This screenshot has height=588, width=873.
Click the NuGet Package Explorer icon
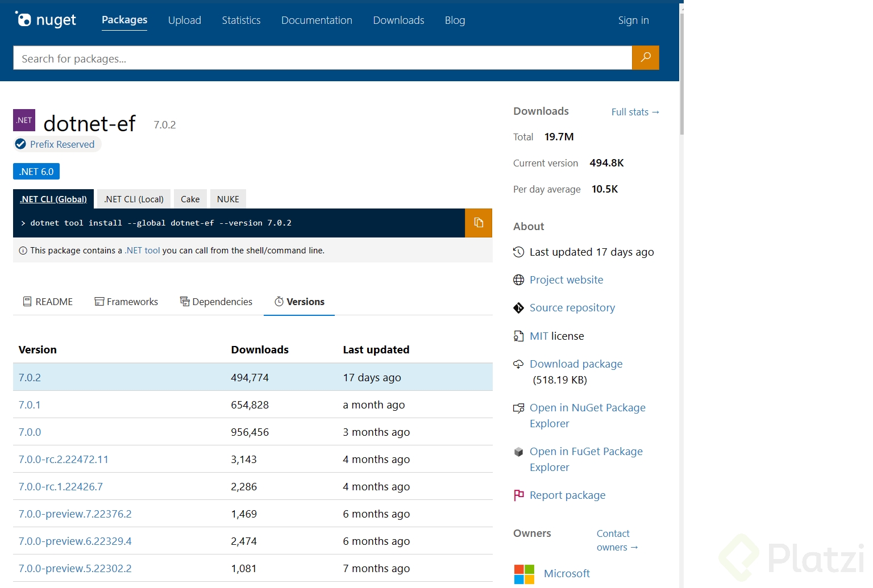coord(518,408)
